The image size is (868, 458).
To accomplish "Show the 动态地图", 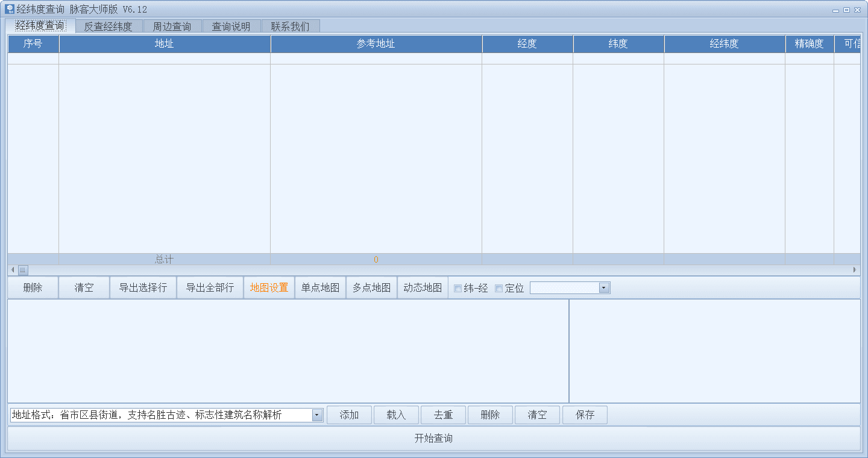I will pos(423,288).
